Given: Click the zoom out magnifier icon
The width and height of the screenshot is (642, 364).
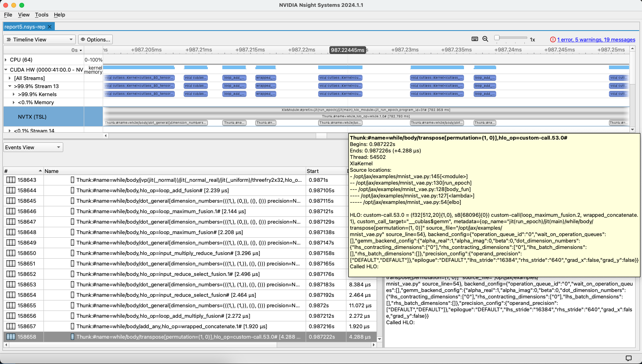Looking at the screenshot, I should click(485, 39).
